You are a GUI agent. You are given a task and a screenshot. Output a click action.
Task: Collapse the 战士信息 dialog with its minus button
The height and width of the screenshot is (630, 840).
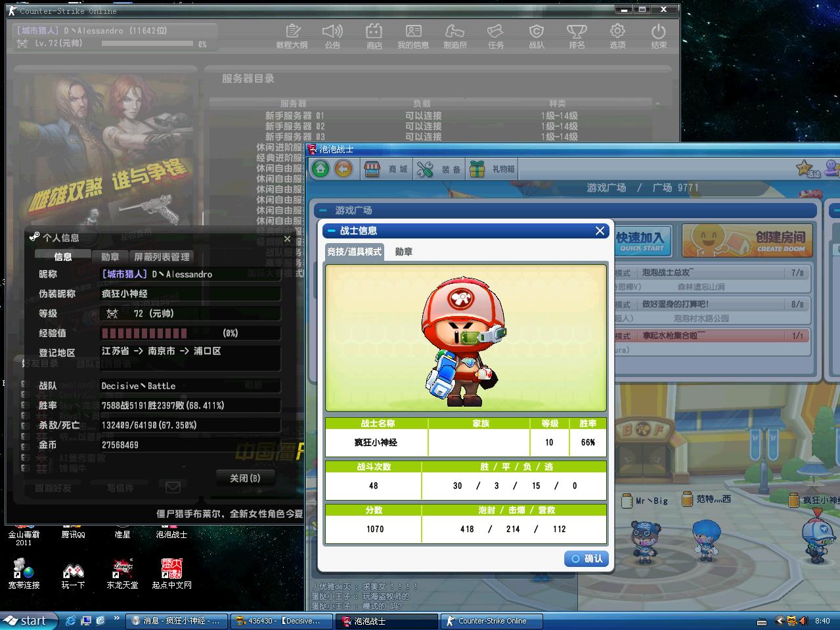tap(330, 231)
